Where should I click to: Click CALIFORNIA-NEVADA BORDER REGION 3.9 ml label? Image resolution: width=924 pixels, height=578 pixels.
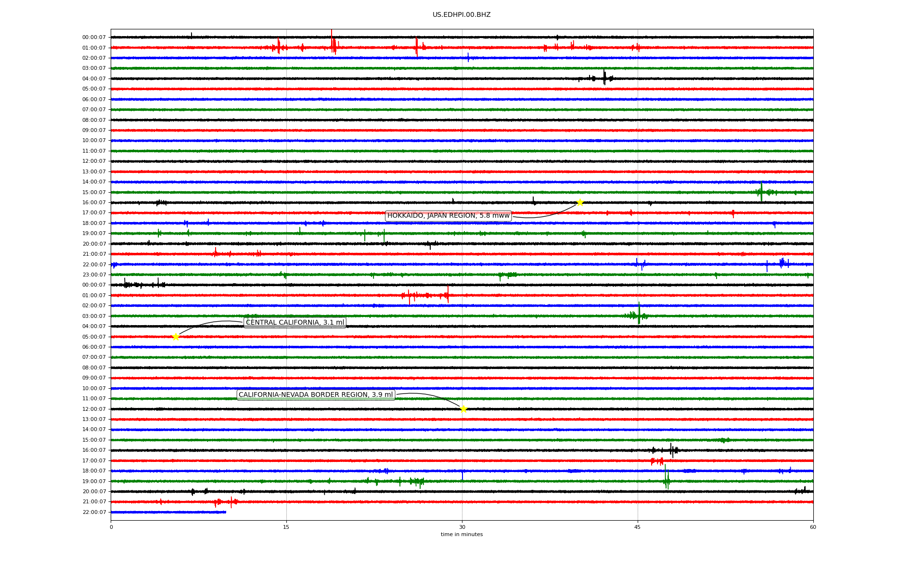(x=316, y=395)
